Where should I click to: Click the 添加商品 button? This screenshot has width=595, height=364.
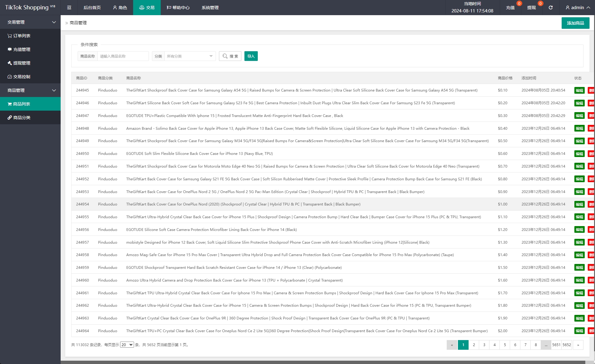point(575,23)
